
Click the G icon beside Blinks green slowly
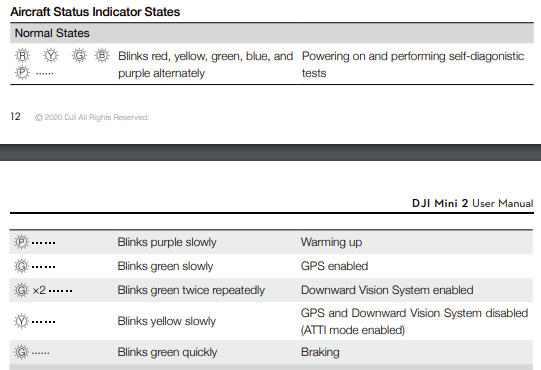click(21, 266)
